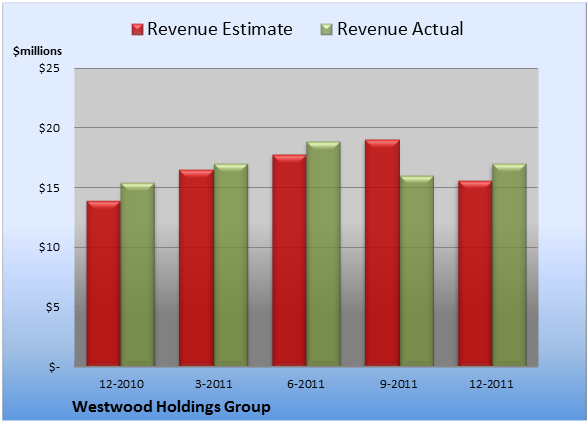
Task: Select the red estimate bar for 3-2011
Action: click(x=196, y=268)
